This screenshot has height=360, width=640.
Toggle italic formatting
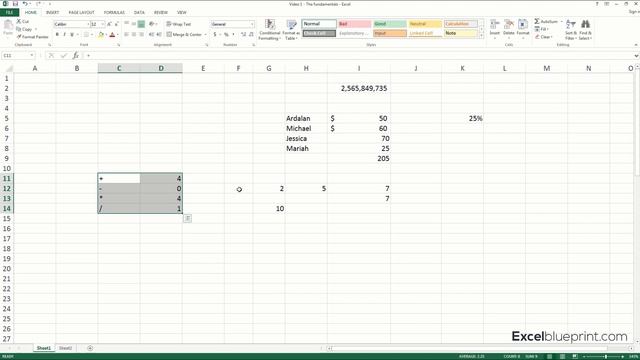(64, 35)
